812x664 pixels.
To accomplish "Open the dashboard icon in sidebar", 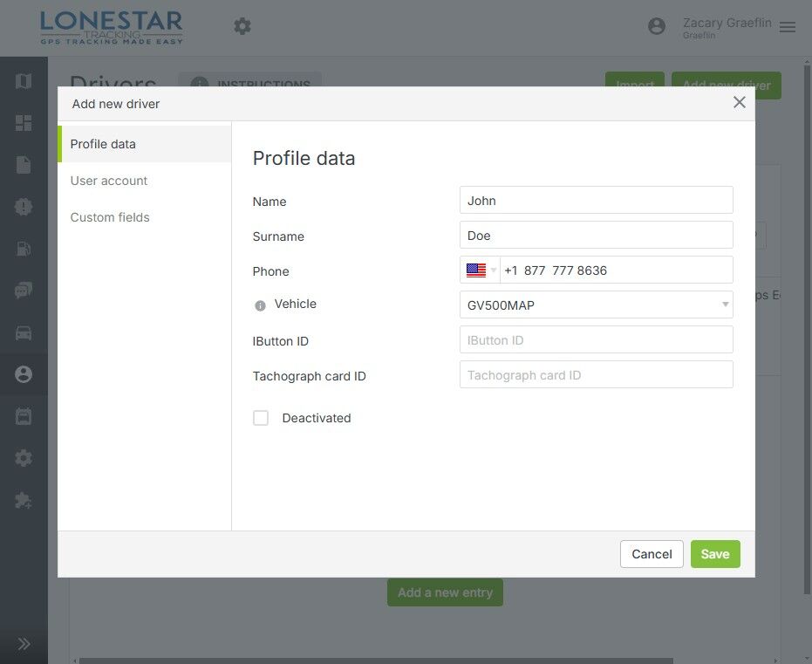I will [x=24, y=123].
